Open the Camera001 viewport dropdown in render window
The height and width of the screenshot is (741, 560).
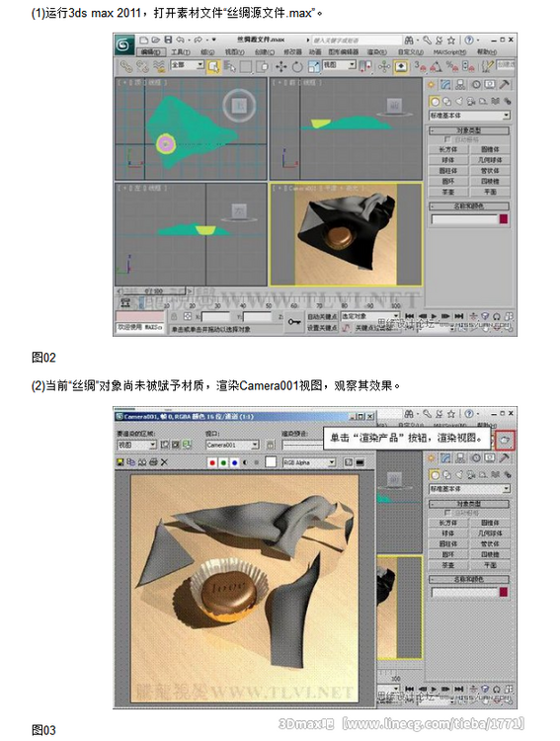pos(232,445)
